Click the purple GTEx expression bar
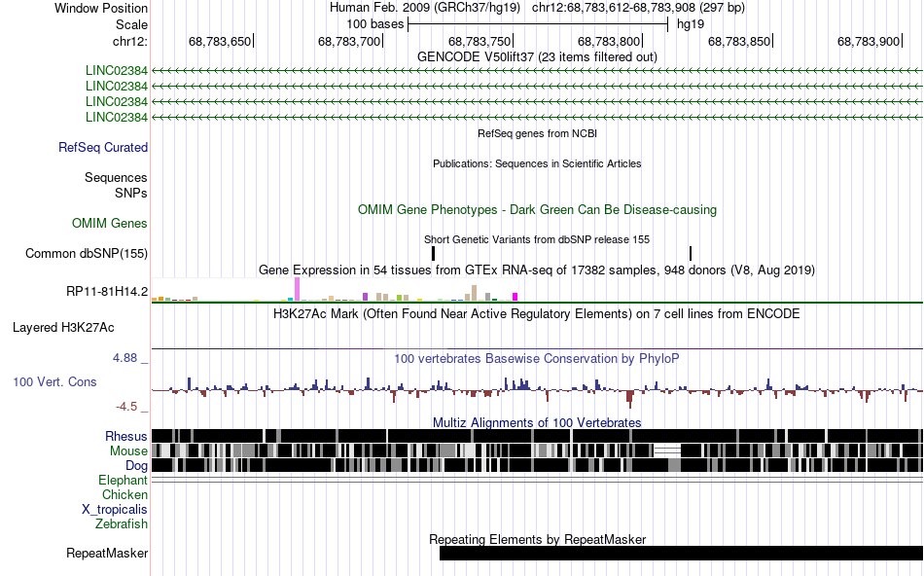 366,297
